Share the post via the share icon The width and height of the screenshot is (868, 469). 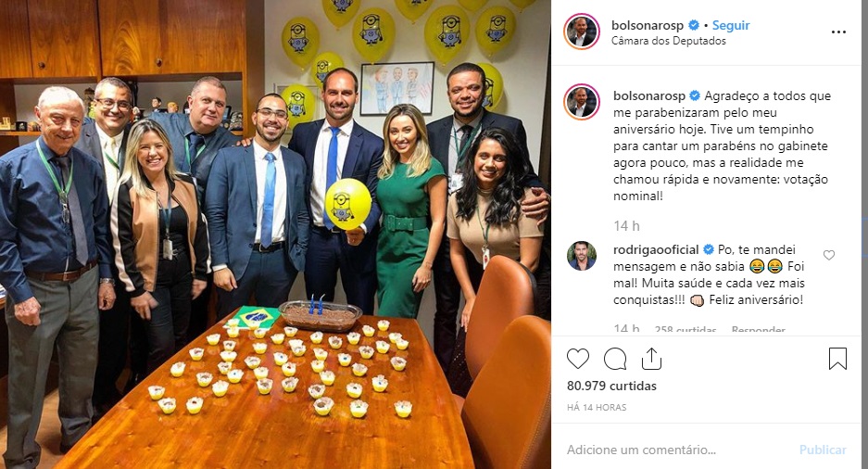[651, 359]
